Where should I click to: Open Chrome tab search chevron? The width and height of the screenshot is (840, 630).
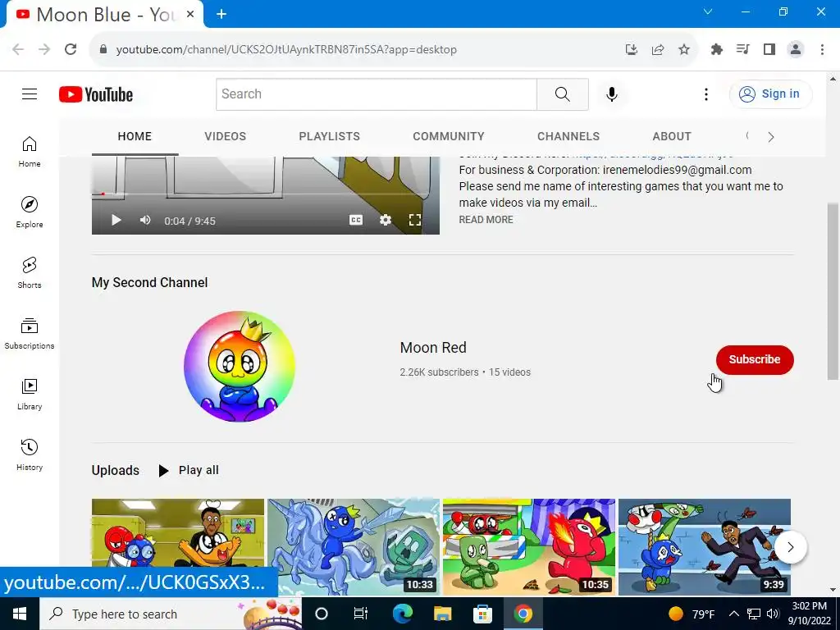[x=708, y=11]
